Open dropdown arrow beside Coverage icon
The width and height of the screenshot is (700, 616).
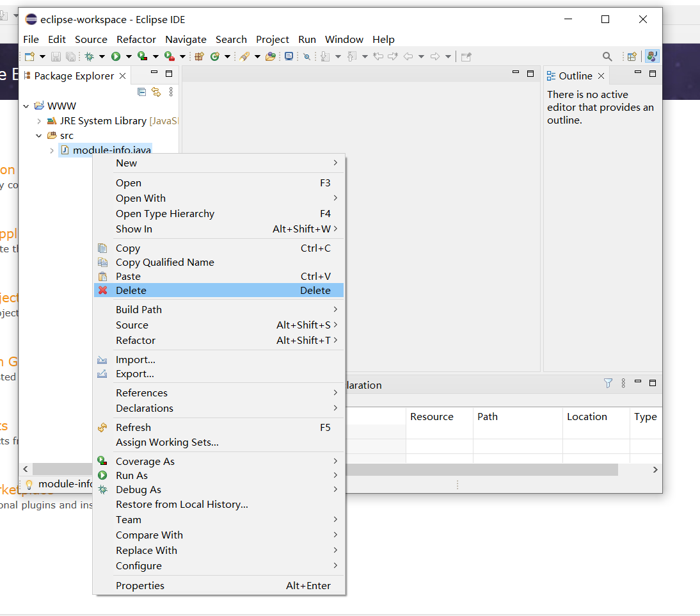pos(155,57)
